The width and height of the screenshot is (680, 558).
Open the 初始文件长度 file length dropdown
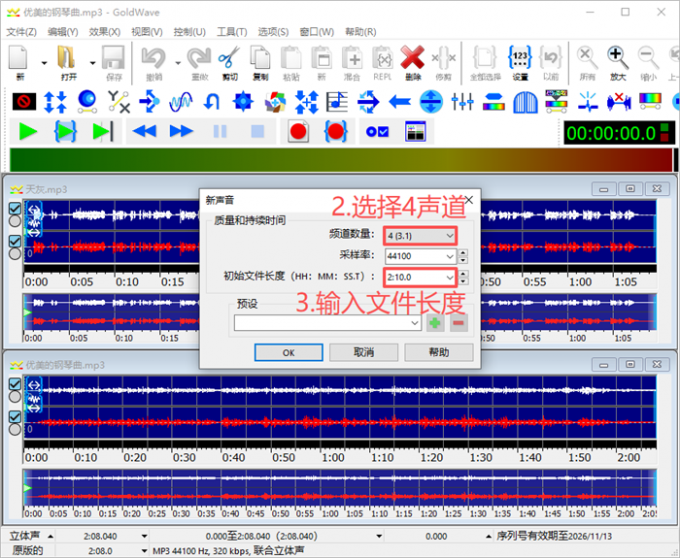[x=420, y=277]
